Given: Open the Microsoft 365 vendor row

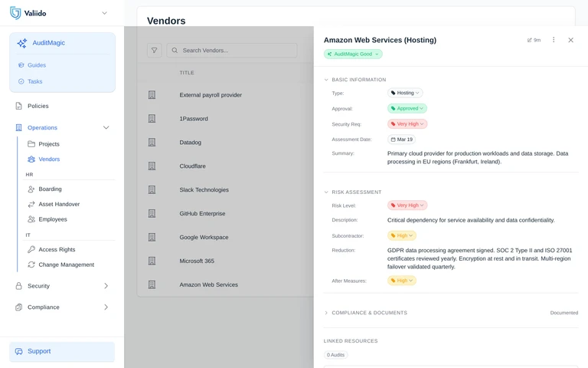Looking at the screenshot, I should pyautogui.click(x=225, y=261).
